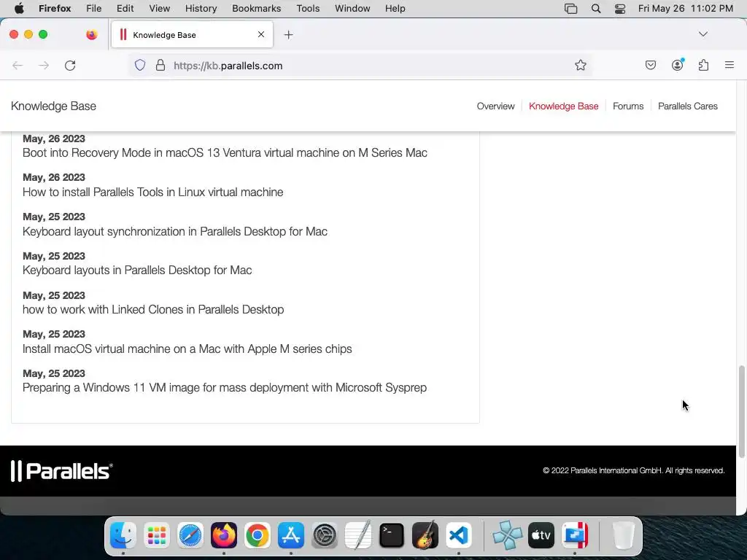This screenshot has width=747, height=560.
Task: Open tracking protection shield icon
Action: point(139,65)
